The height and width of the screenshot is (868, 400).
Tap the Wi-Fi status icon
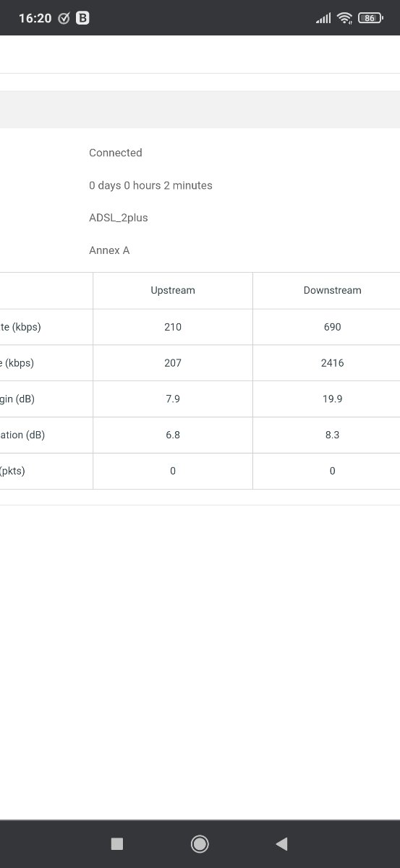tap(345, 18)
